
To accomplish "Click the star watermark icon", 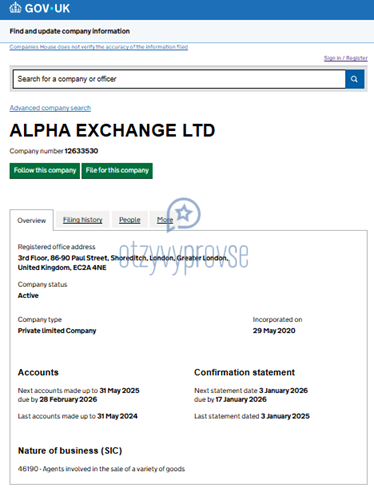I will (x=184, y=214).
